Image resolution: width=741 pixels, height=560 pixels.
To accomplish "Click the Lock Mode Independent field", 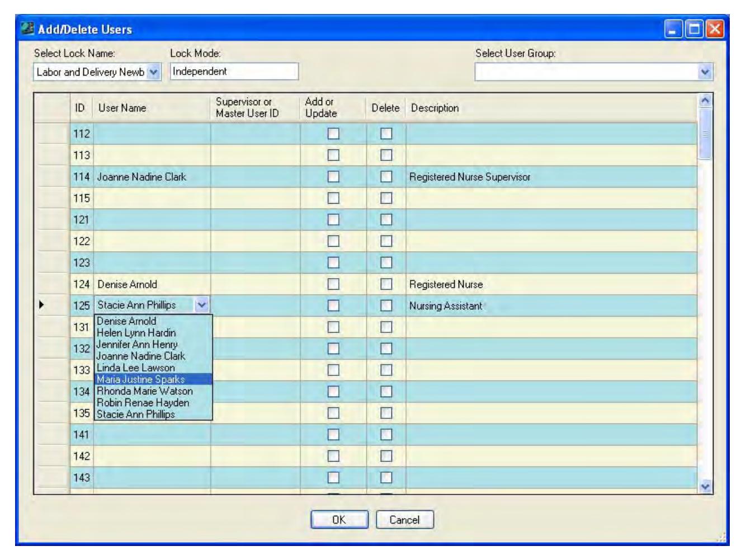I will pyautogui.click(x=234, y=72).
